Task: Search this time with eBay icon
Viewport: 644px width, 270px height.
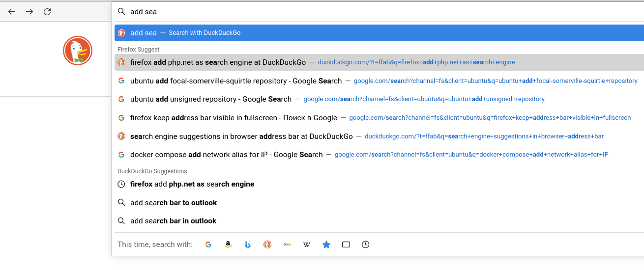Action: (x=287, y=244)
